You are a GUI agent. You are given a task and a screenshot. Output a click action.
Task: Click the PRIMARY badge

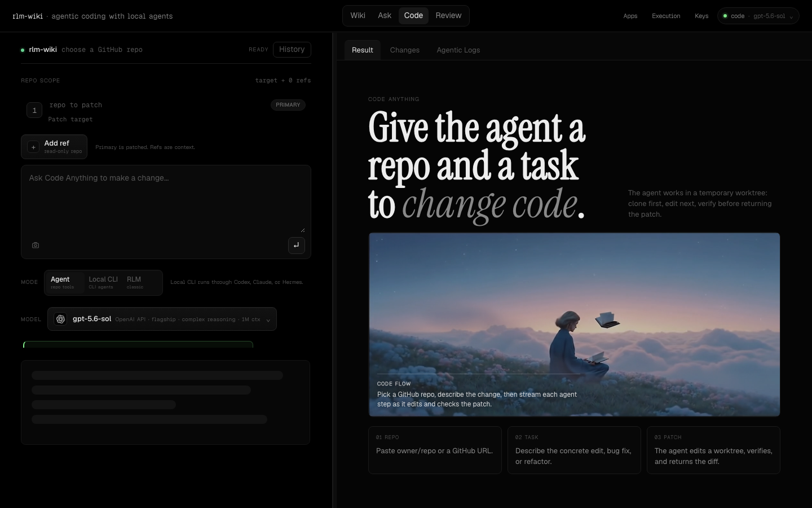288,105
